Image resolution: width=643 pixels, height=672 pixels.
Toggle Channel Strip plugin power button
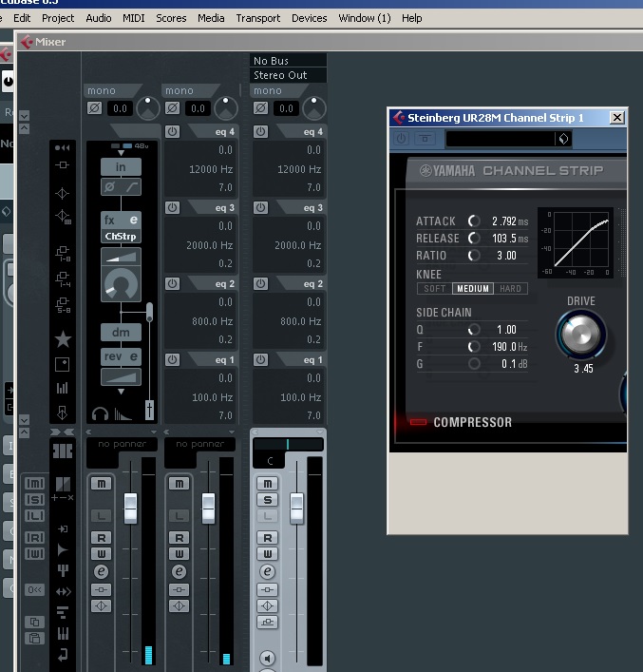[x=401, y=139]
